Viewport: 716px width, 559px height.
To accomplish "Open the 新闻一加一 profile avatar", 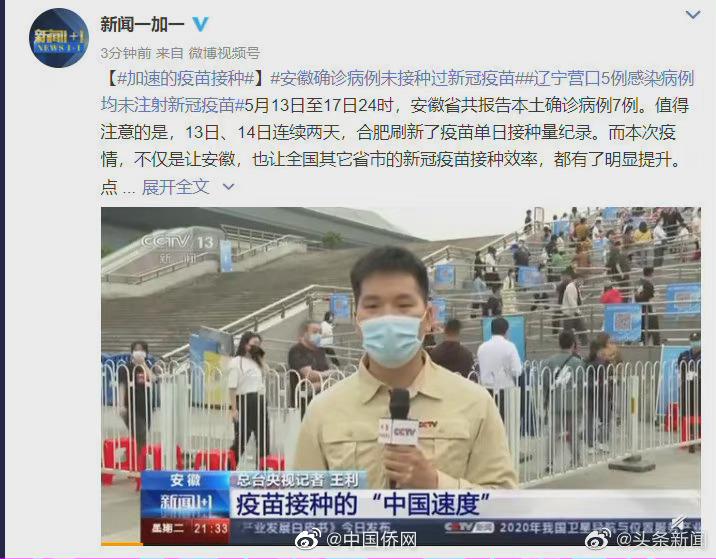I will pos(59,38).
